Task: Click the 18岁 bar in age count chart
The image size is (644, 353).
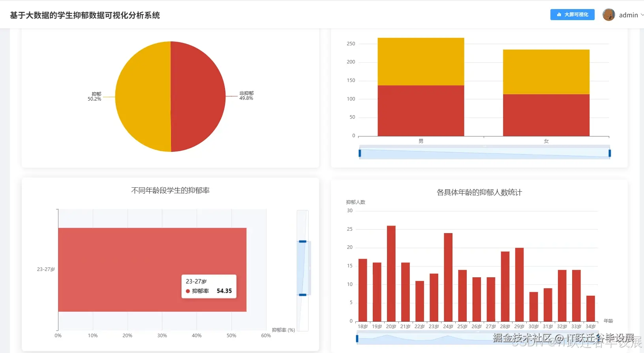Action: [x=363, y=290]
